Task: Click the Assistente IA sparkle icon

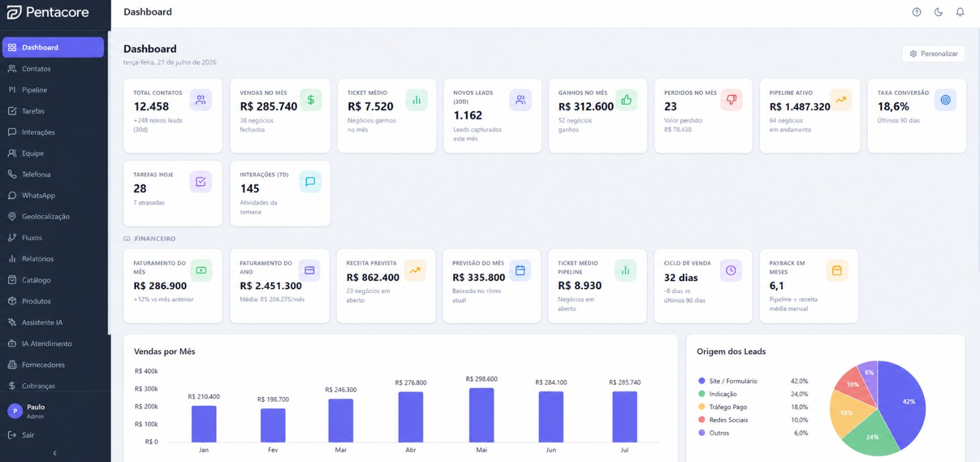Action: (x=12, y=322)
